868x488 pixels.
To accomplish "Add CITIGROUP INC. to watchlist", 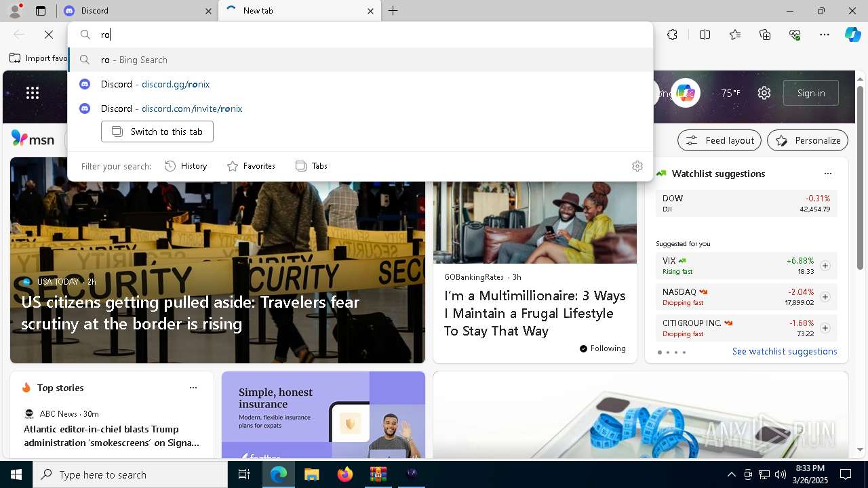I will pos(825,328).
